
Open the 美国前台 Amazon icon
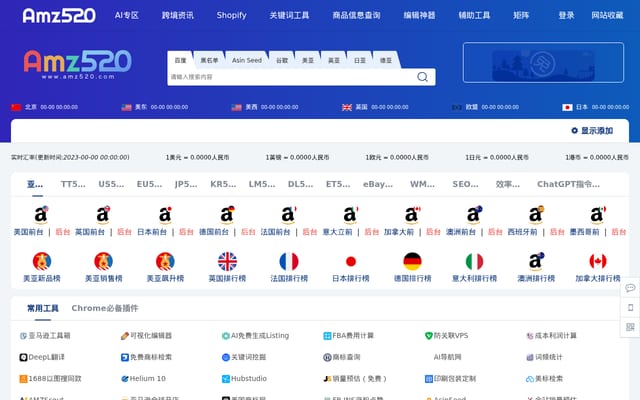pyautogui.click(x=41, y=215)
